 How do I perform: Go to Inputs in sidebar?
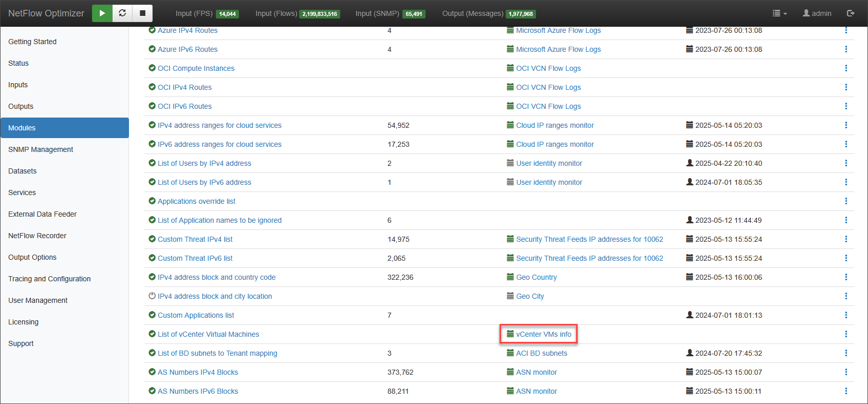point(65,85)
